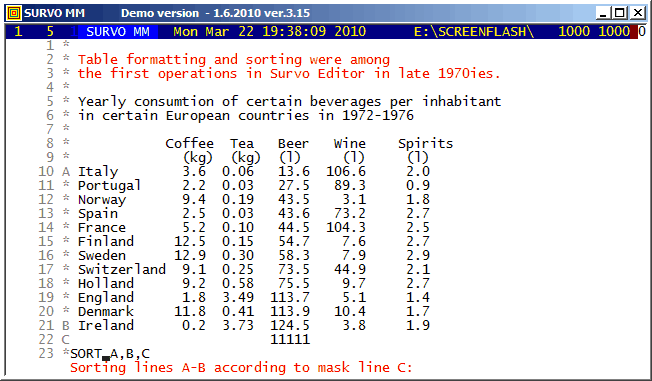Click the 'Sorting lines A-B' status message
652x381 pixels.
tap(241, 368)
